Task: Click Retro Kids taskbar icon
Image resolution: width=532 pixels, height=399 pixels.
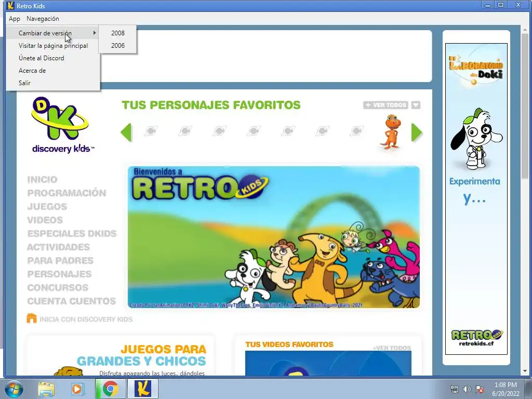Action: click(x=143, y=389)
